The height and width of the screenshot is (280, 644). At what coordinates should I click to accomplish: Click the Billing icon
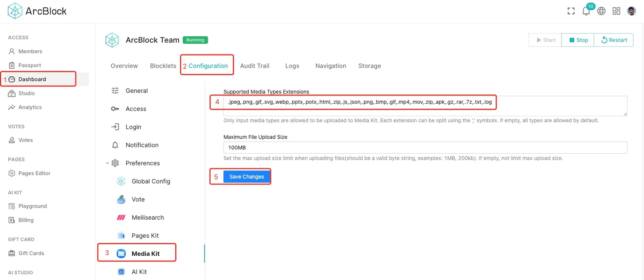pos(12,220)
